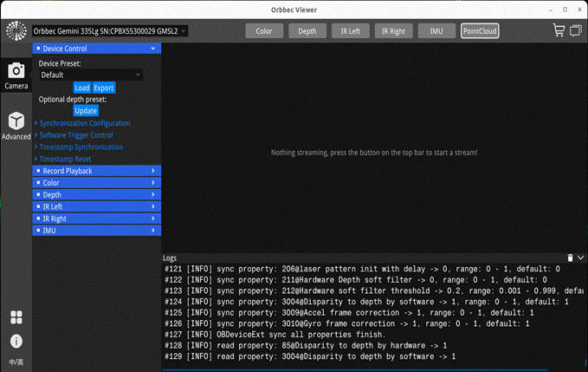Open the info icon in sidebar

pyautogui.click(x=16, y=341)
